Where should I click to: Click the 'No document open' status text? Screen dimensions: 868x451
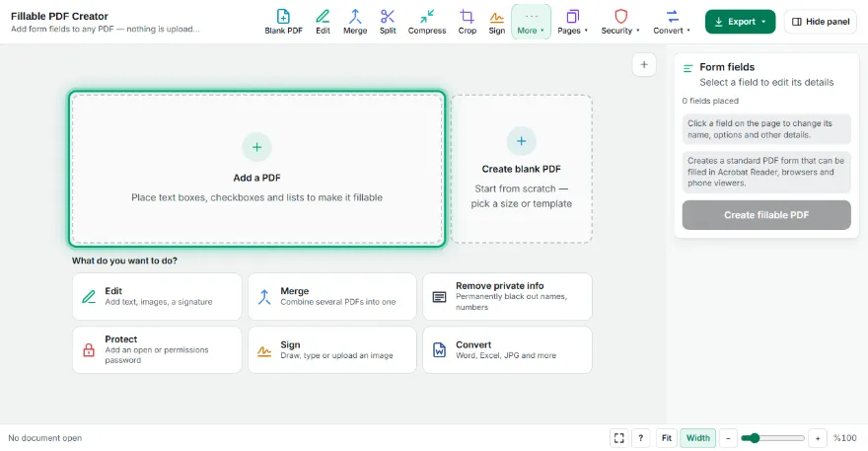click(44, 438)
